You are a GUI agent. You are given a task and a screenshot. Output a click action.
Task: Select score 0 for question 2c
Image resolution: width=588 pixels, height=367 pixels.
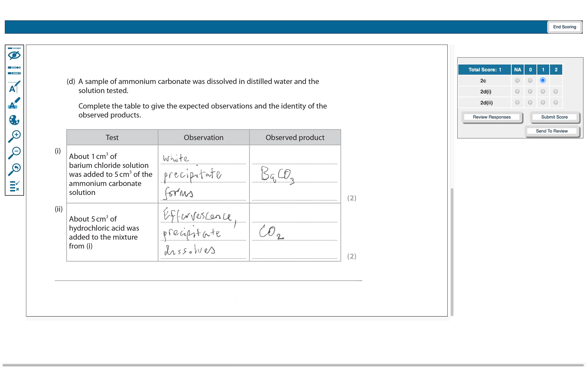[530, 81]
